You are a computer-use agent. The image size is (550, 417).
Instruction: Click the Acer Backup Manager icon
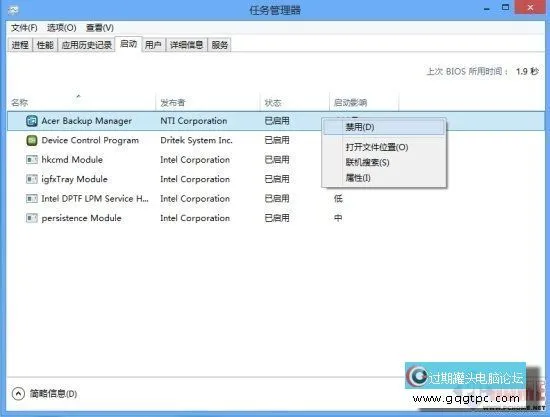pos(32,121)
